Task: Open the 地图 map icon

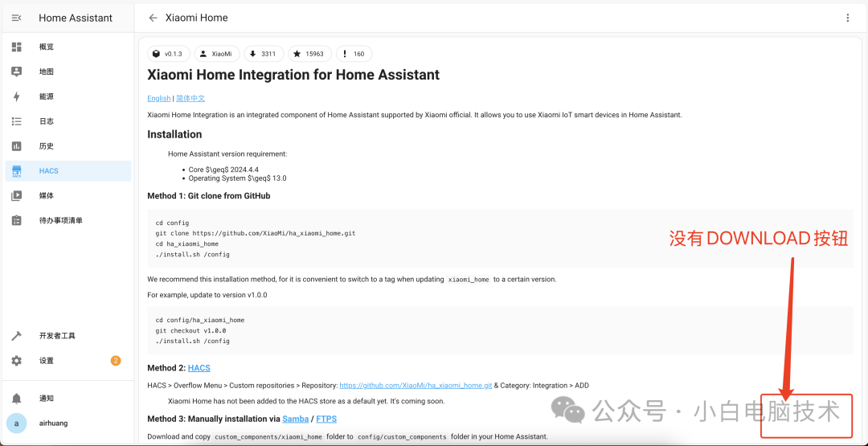Action: pyautogui.click(x=17, y=72)
